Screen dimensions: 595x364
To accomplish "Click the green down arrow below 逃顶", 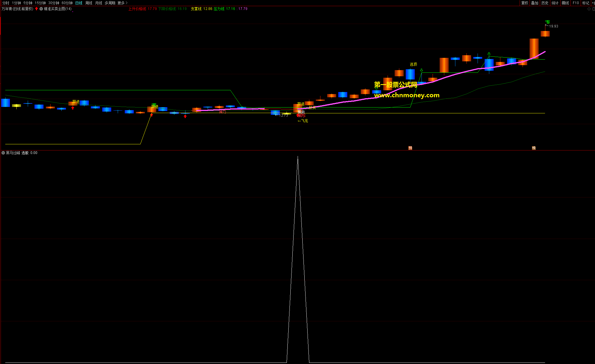I will point(421,70).
